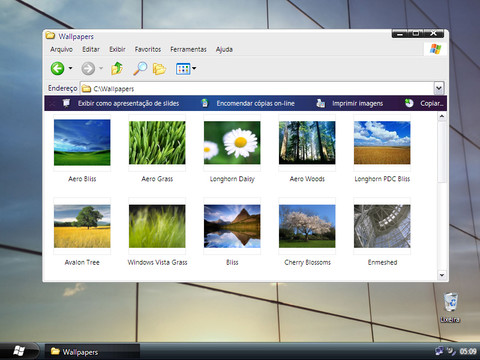Click the Enmeshed file name label
Viewport: 480px width, 360px height.
pyautogui.click(x=382, y=262)
